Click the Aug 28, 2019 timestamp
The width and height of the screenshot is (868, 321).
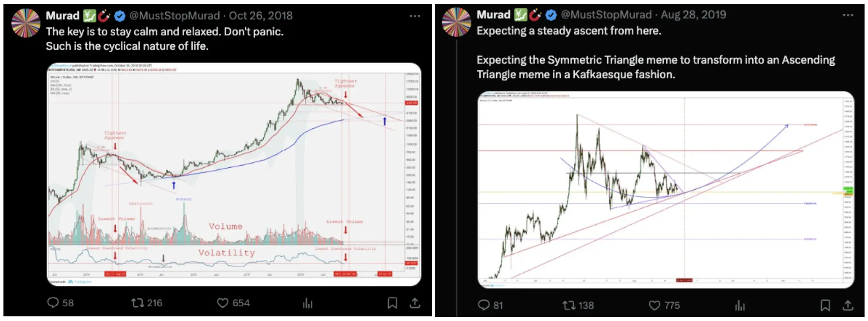pos(693,15)
